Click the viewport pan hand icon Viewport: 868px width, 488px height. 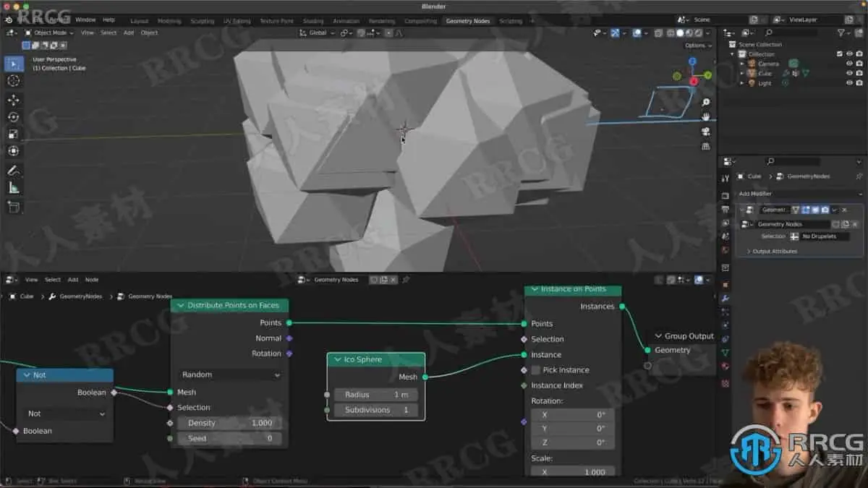(x=706, y=116)
